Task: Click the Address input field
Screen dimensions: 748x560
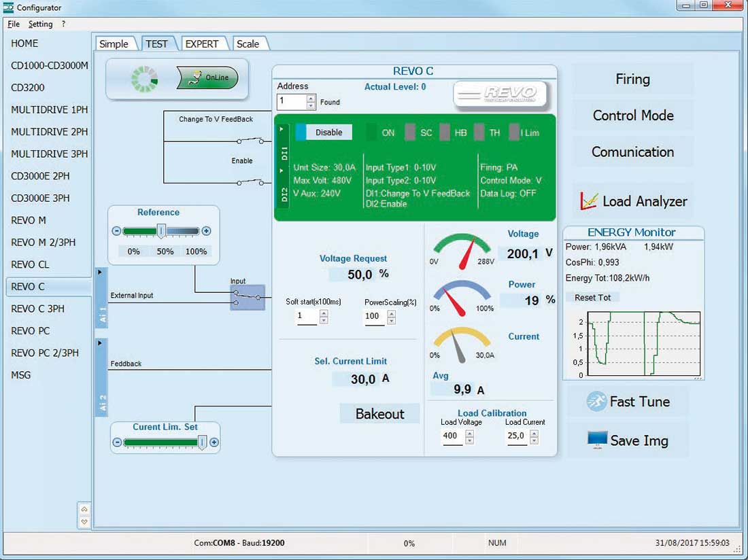Action: click(292, 101)
